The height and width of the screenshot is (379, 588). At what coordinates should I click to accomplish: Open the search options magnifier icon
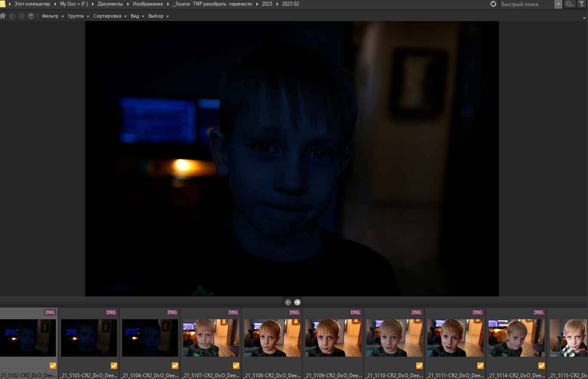coord(570,4)
